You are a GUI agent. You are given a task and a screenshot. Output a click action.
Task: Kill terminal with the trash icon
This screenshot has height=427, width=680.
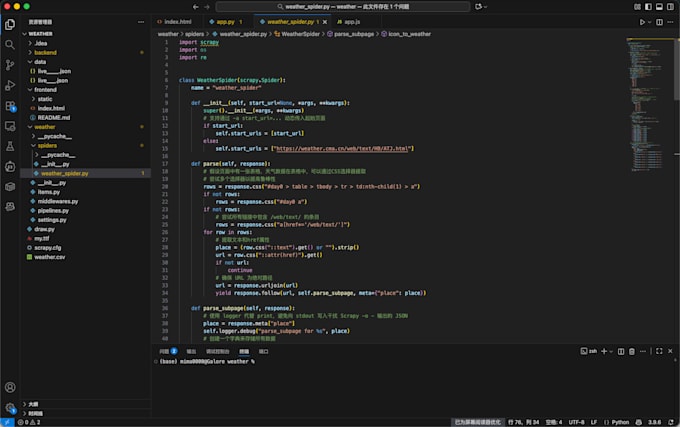[x=632, y=352]
